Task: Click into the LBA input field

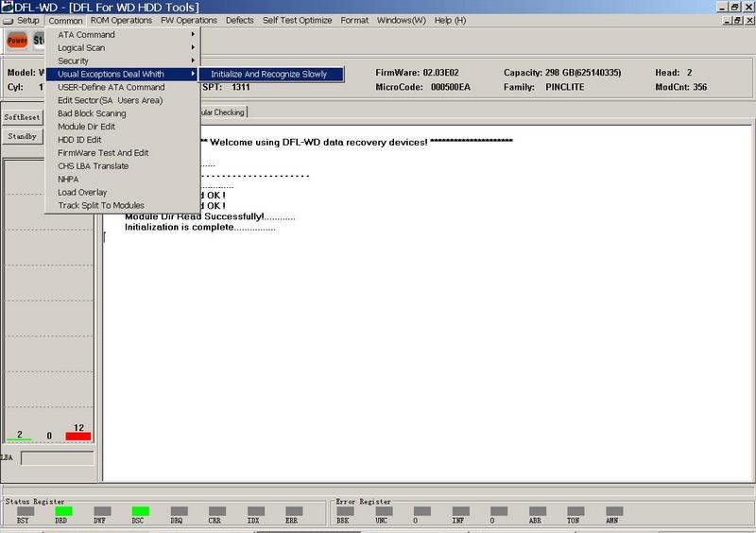Action: [58, 458]
